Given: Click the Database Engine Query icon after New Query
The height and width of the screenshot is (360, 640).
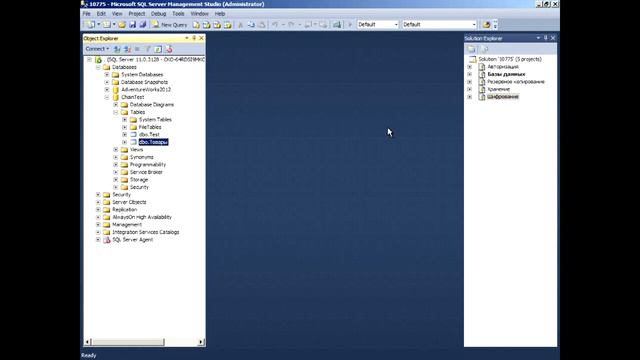Looking at the screenshot, I should click(x=196, y=25).
